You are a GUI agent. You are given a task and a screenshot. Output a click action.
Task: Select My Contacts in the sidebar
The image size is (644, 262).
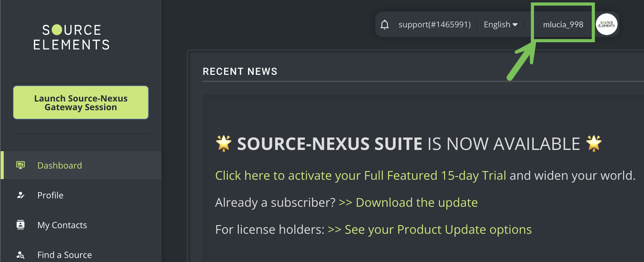coord(62,225)
